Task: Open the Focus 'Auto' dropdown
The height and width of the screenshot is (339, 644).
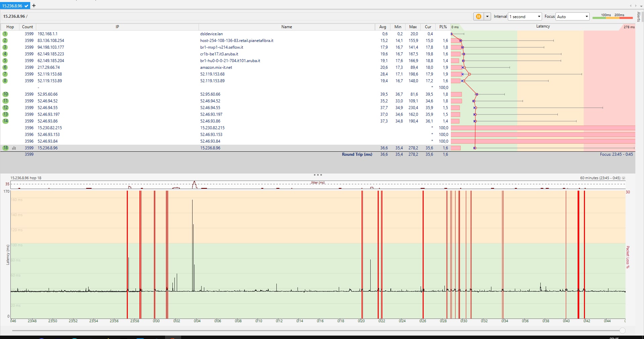Action: 573,16
